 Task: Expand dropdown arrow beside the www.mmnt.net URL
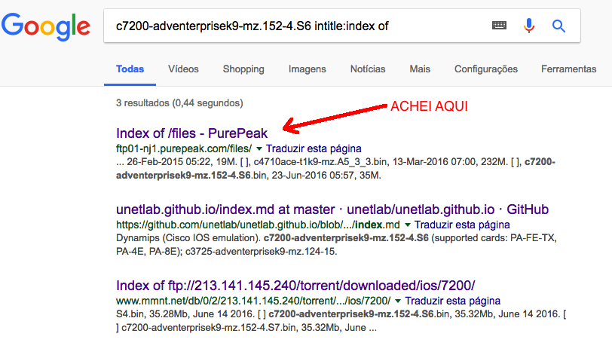pos(398,301)
